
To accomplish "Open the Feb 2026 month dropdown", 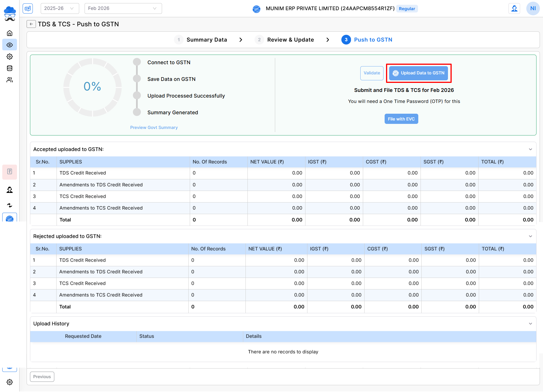I will point(123,8).
